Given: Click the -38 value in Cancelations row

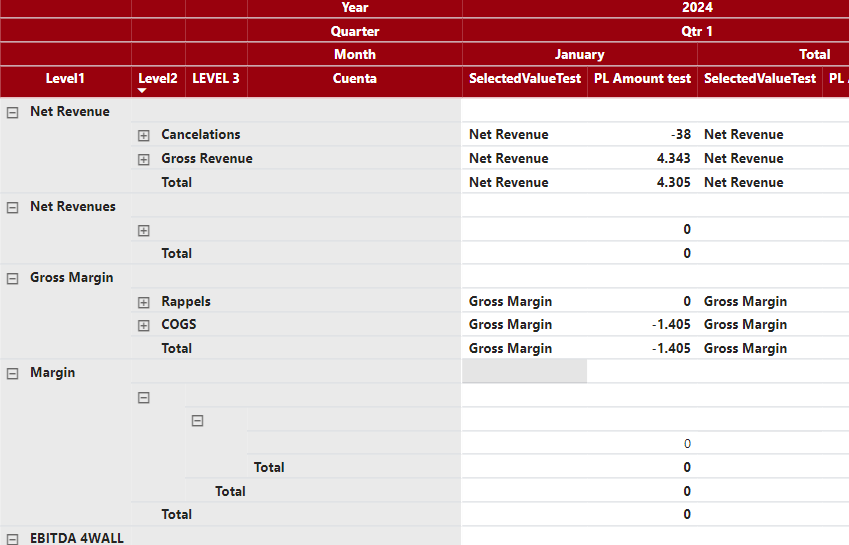Looking at the screenshot, I should coord(681,134).
